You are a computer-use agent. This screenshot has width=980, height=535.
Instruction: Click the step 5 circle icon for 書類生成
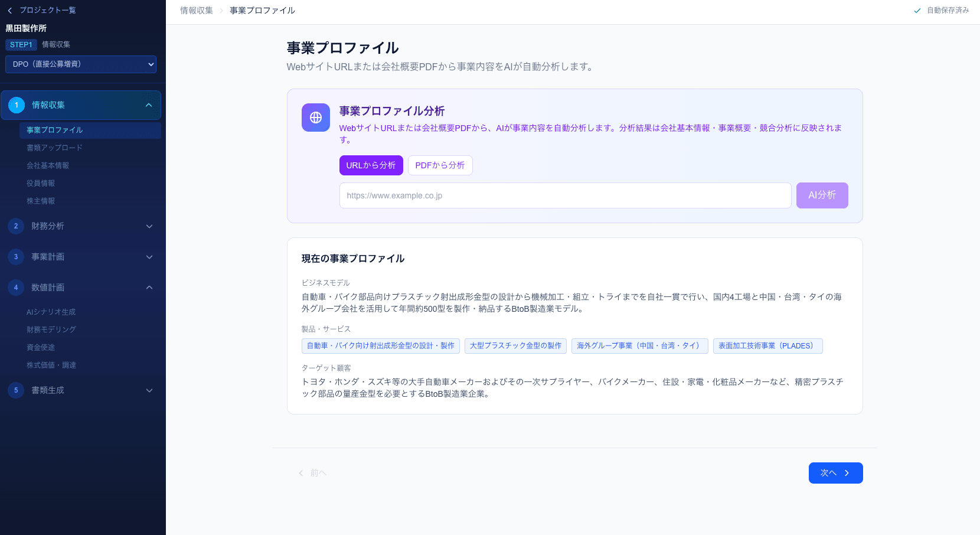coord(15,390)
